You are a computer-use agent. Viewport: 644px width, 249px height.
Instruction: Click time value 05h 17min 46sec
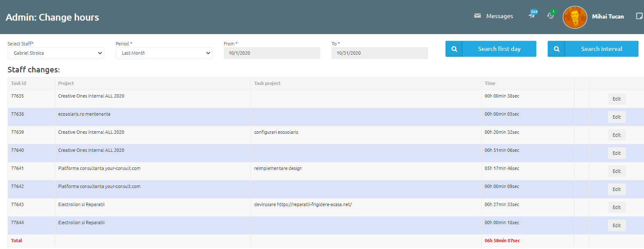coord(502,168)
